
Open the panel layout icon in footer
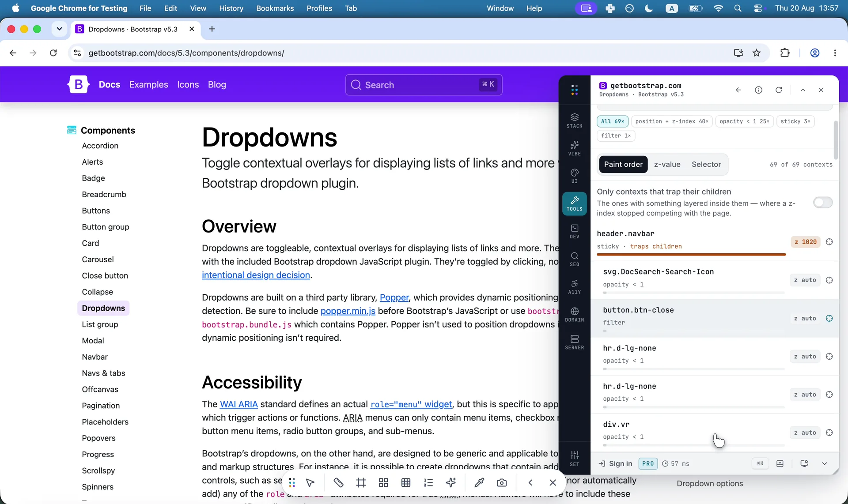coord(780,463)
